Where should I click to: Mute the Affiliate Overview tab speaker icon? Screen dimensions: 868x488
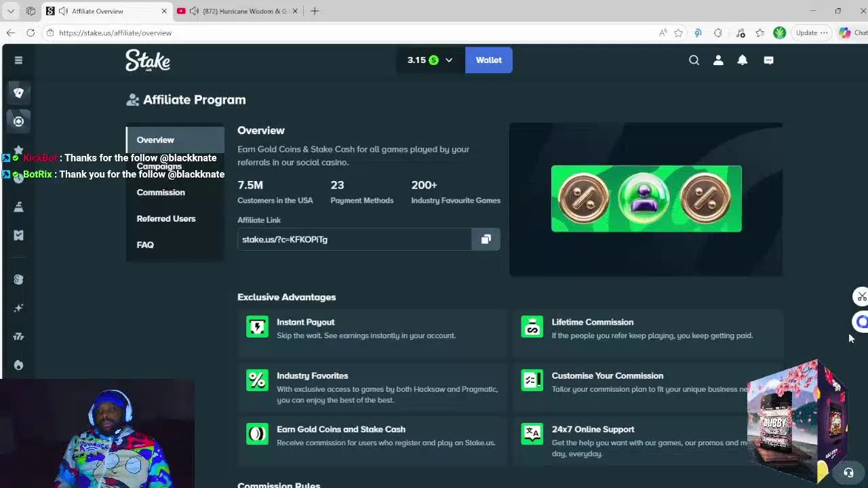[63, 11]
